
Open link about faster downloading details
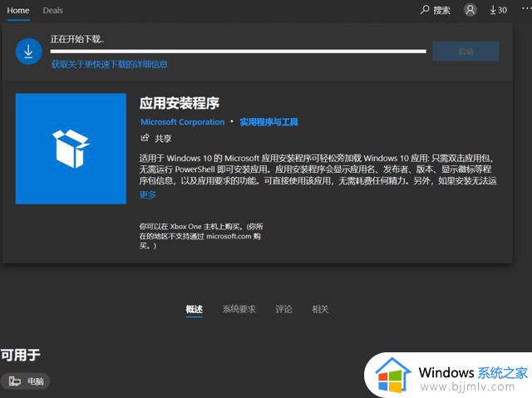tap(109, 64)
